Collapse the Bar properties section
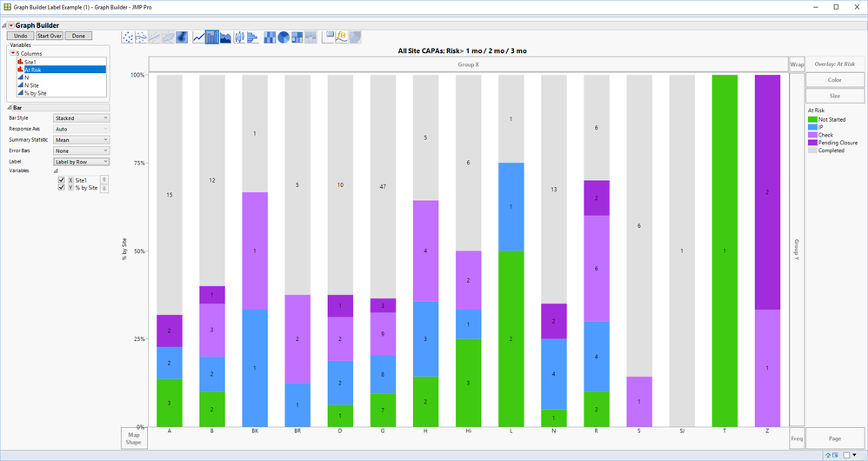Viewport: 868px width, 461px height. [x=10, y=107]
